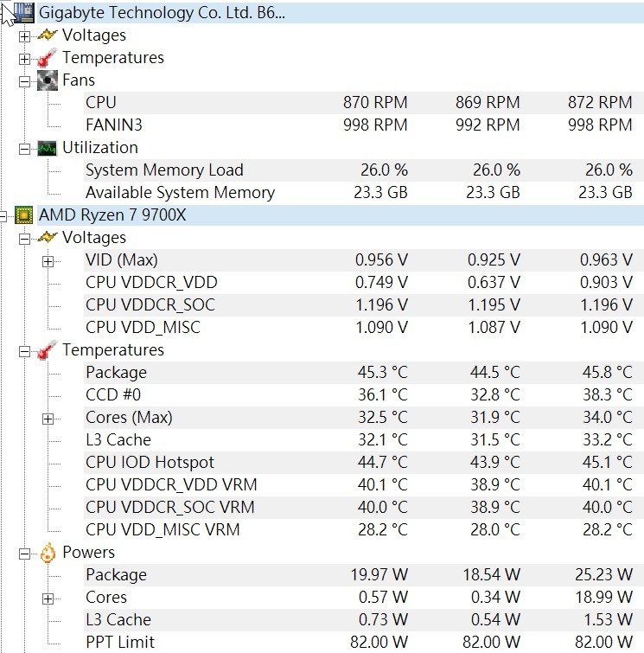This screenshot has width=644, height=653.
Task: Click the 0.54 W L3 Cache minimum value
Action: 495,619
